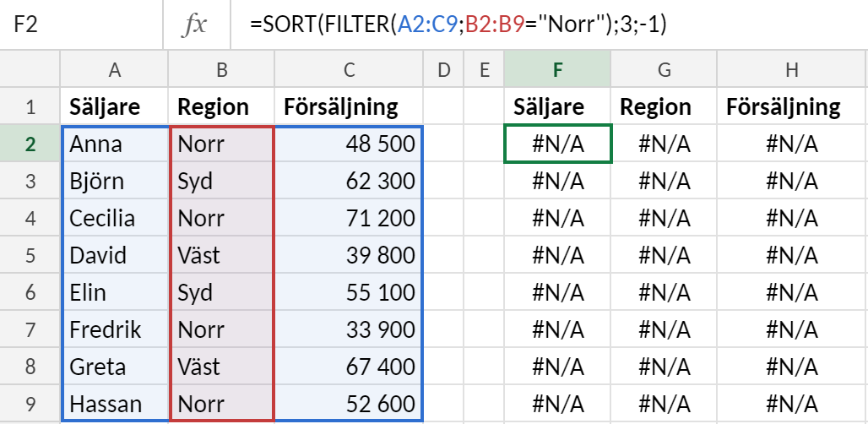Click the Syd region cell in Elin's row
The height and width of the screenshot is (424, 868).
(221, 292)
